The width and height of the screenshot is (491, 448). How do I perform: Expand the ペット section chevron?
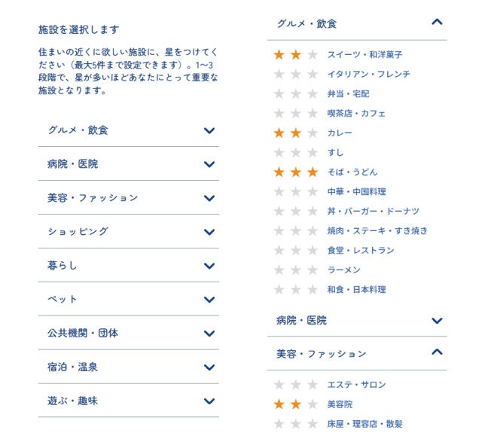click(209, 300)
